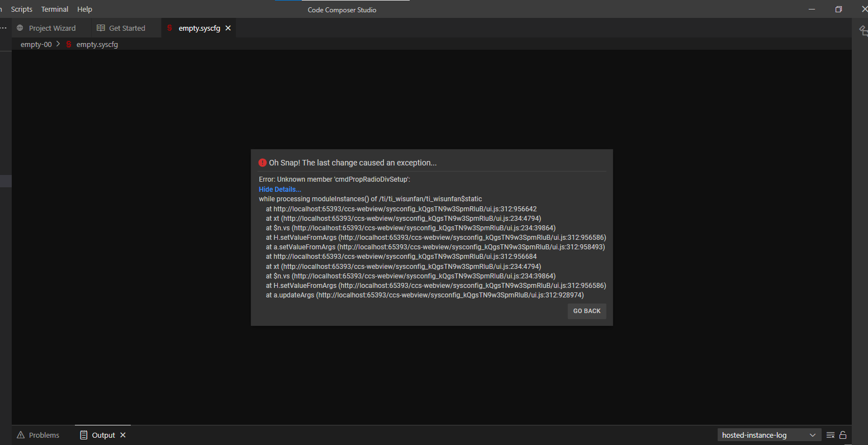The height and width of the screenshot is (445, 868).
Task: Close the Output panel tab
Action: 123,435
